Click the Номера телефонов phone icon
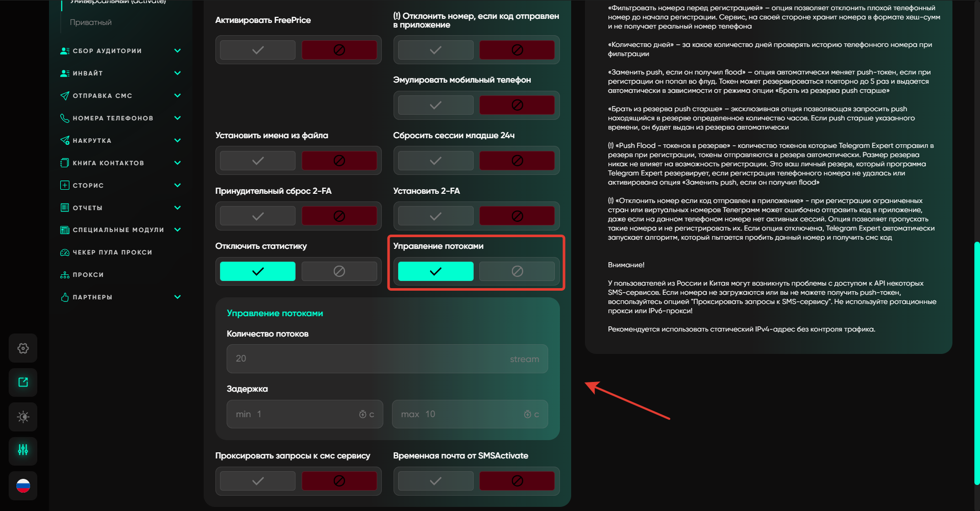Screen dimensions: 980x511 65,118
